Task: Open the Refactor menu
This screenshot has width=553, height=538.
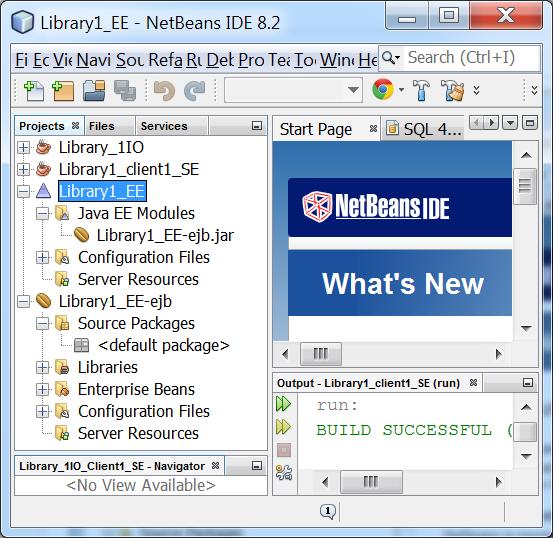Action: coord(165,60)
